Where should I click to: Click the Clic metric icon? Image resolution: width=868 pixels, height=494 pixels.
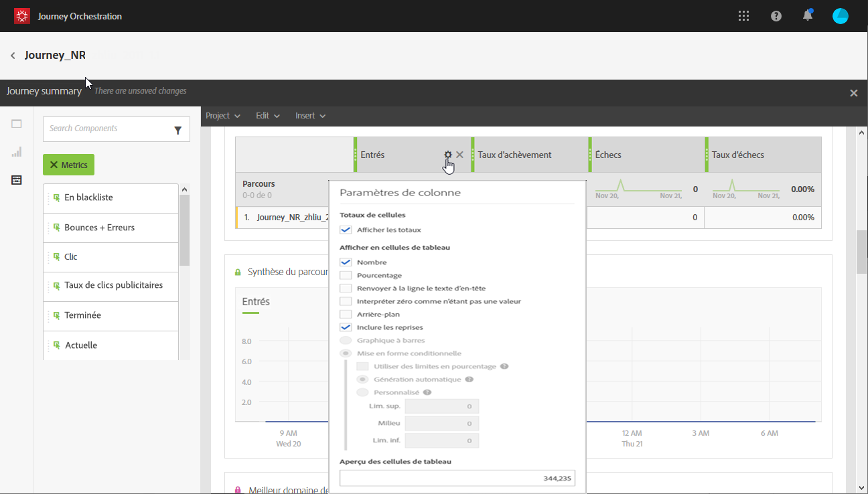coord(57,257)
